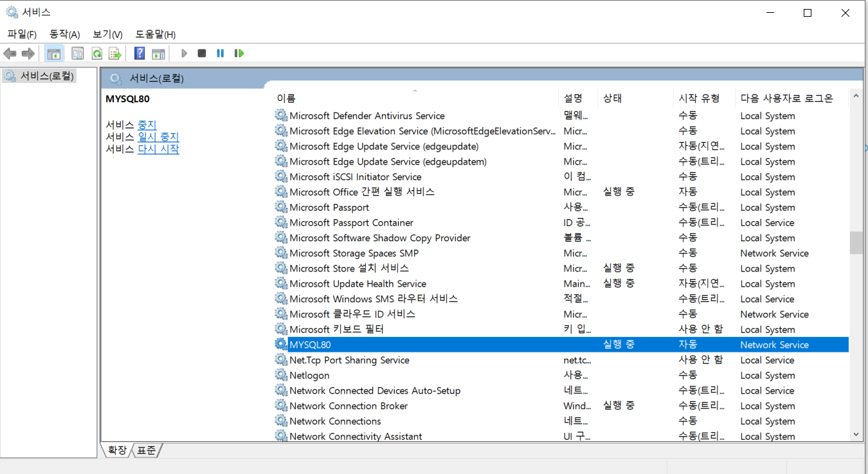Screen dimensions: 868x474
Task: Open the 동작(A) menu
Action: [64, 34]
